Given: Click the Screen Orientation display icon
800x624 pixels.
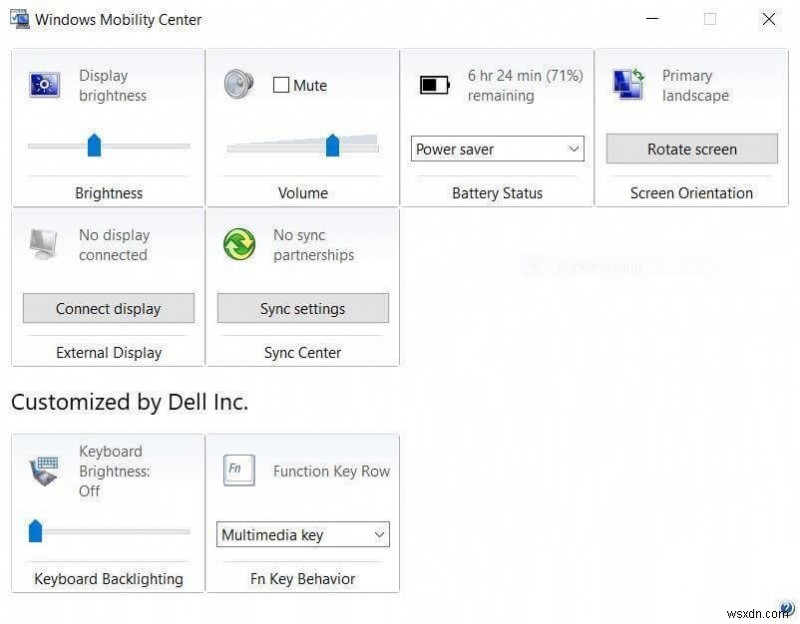Looking at the screenshot, I should (x=628, y=85).
